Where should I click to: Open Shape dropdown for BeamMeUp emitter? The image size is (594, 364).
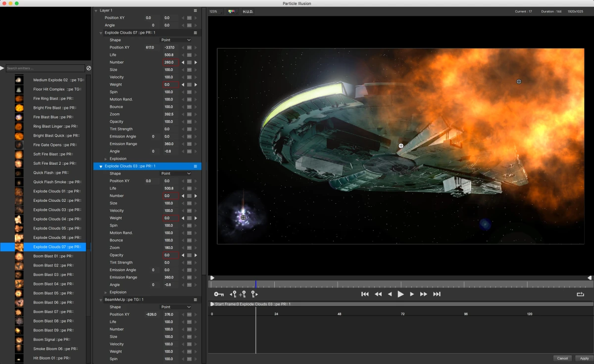coord(176,307)
